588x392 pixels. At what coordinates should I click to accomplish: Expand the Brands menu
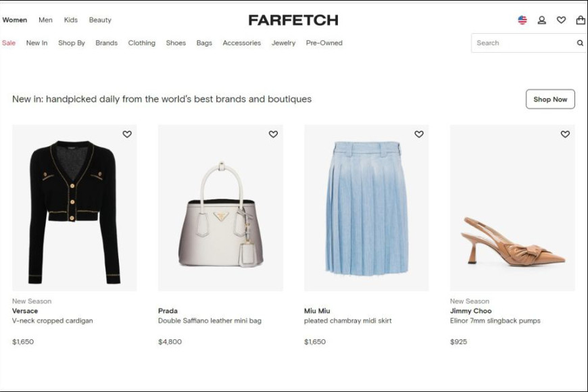click(107, 43)
